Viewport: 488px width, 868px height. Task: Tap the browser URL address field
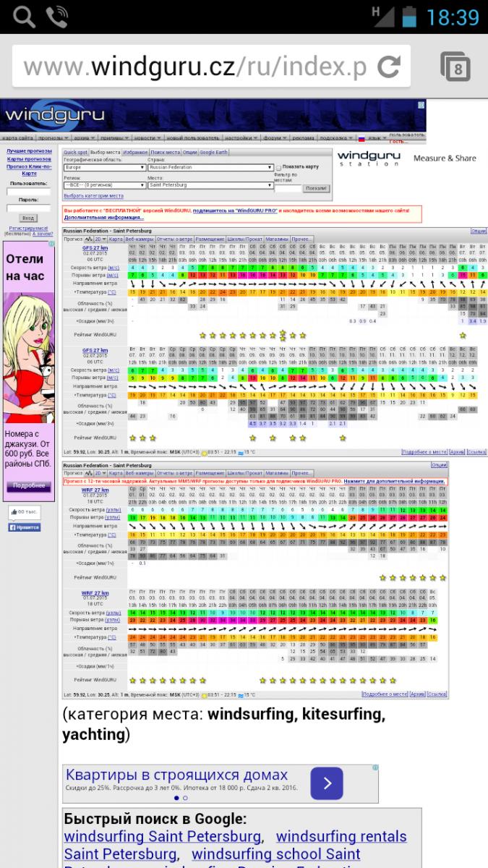[x=195, y=67]
